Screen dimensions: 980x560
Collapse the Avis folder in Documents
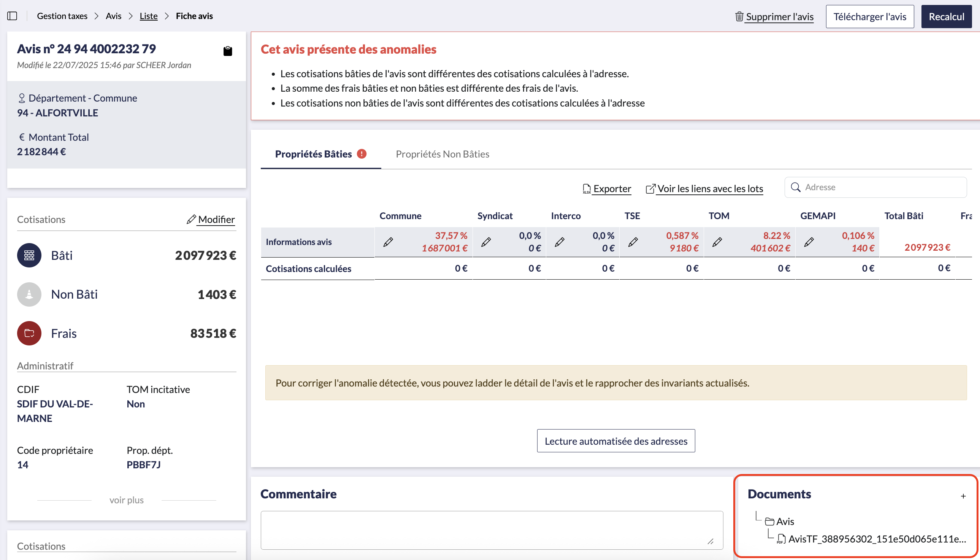pyautogui.click(x=779, y=522)
